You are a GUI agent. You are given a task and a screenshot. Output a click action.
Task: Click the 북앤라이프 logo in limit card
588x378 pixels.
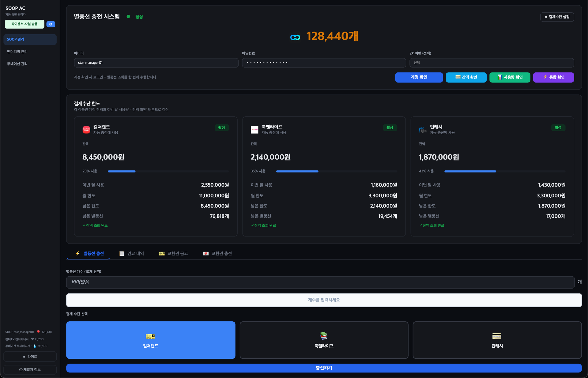(254, 130)
